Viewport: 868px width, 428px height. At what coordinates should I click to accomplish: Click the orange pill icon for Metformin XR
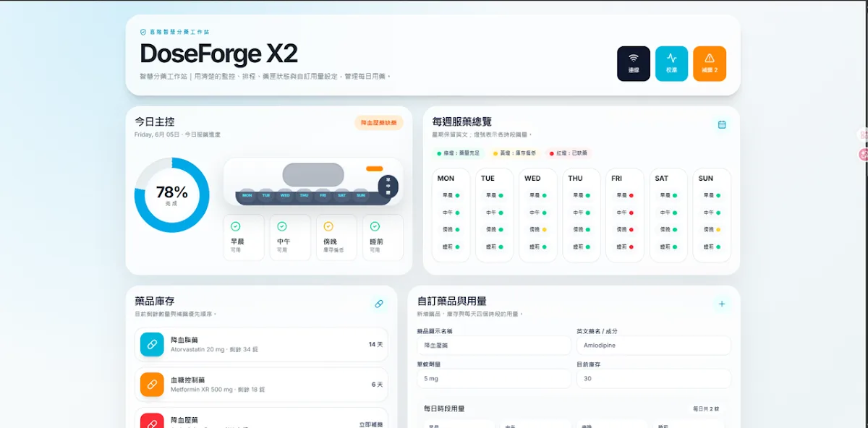pos(152,385)
